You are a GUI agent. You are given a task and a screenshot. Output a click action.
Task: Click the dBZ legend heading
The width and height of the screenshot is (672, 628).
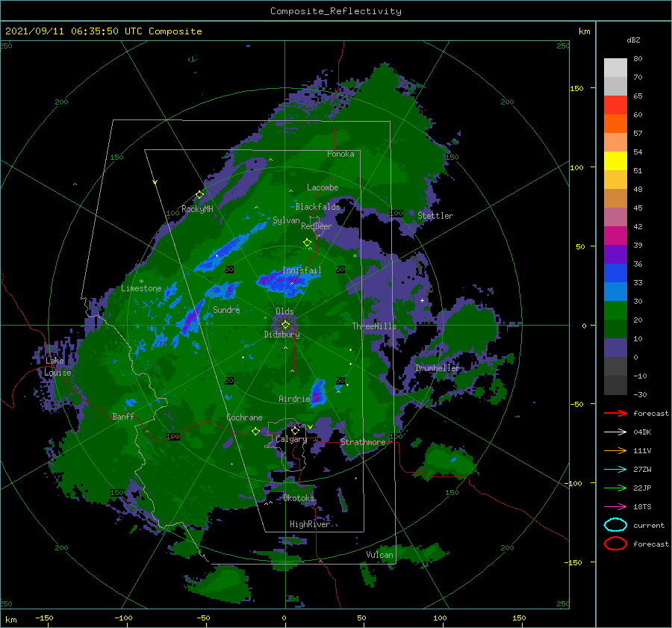click(633, 40)
